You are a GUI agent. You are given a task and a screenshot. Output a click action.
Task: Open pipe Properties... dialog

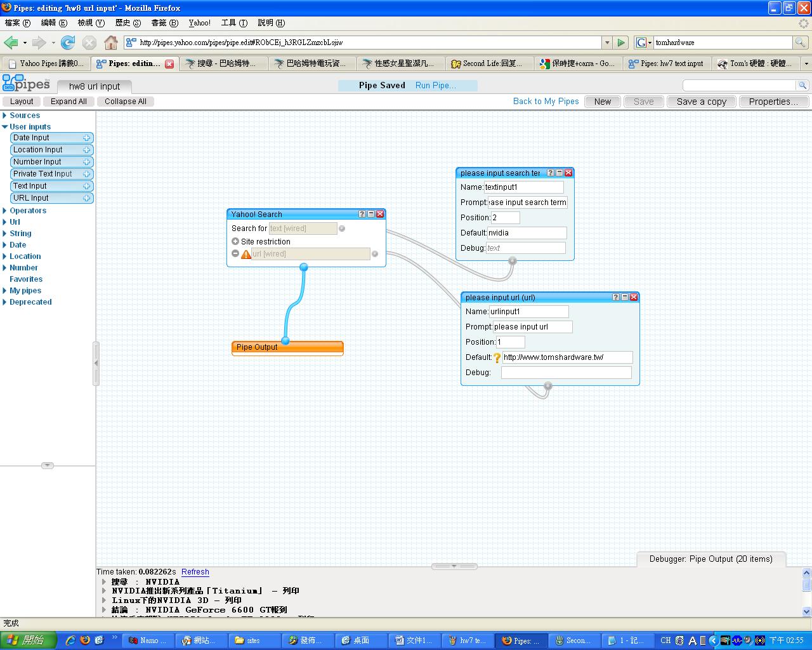tap(773, 102)
